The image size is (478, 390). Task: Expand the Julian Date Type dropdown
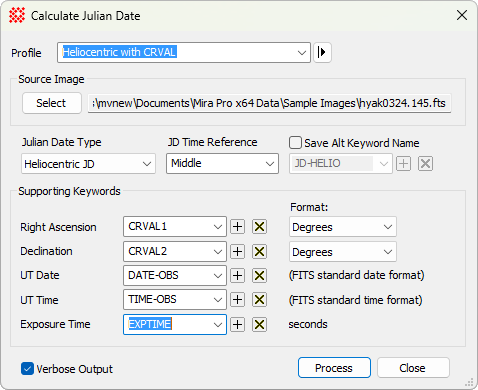[x=88, y=164]
